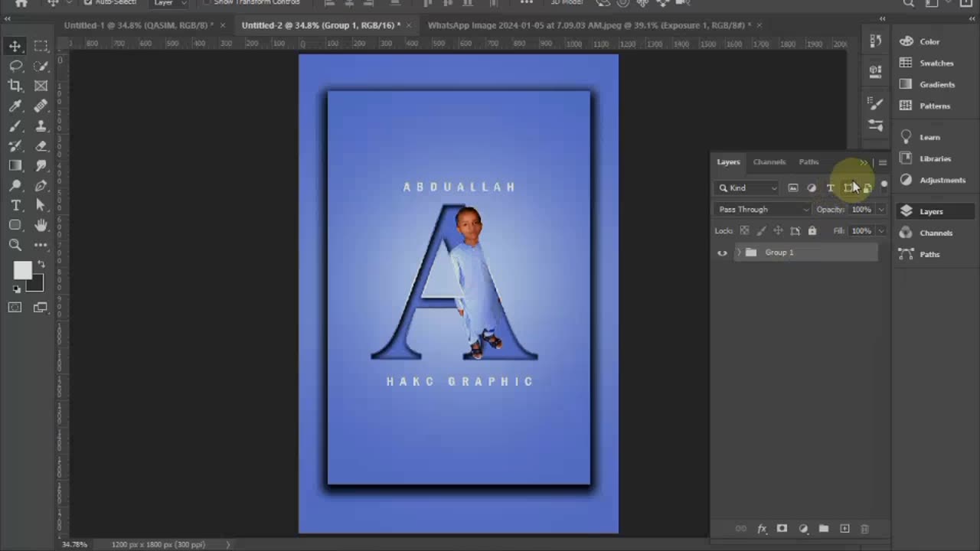Open the Kind filter dropdown
Viewport: 980px width, 551px height.
(748, 187)
